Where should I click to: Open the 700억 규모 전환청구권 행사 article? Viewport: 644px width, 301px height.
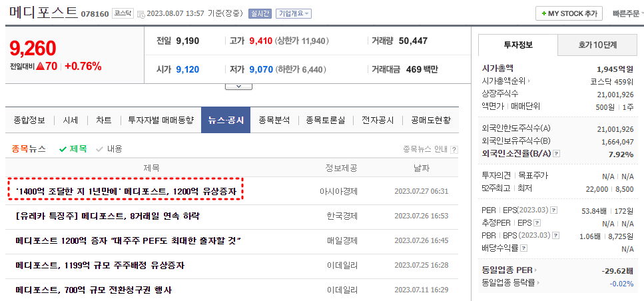coord(94,290)
